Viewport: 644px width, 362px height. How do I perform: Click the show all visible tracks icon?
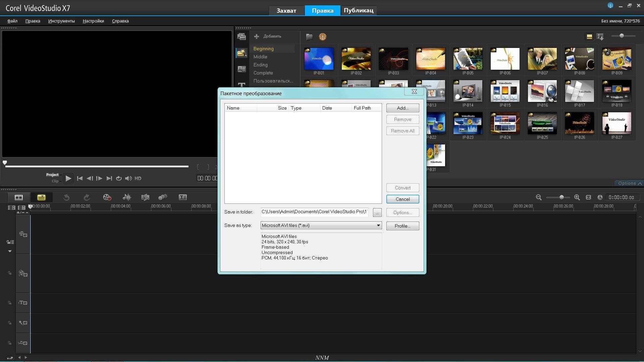[11, 208]
